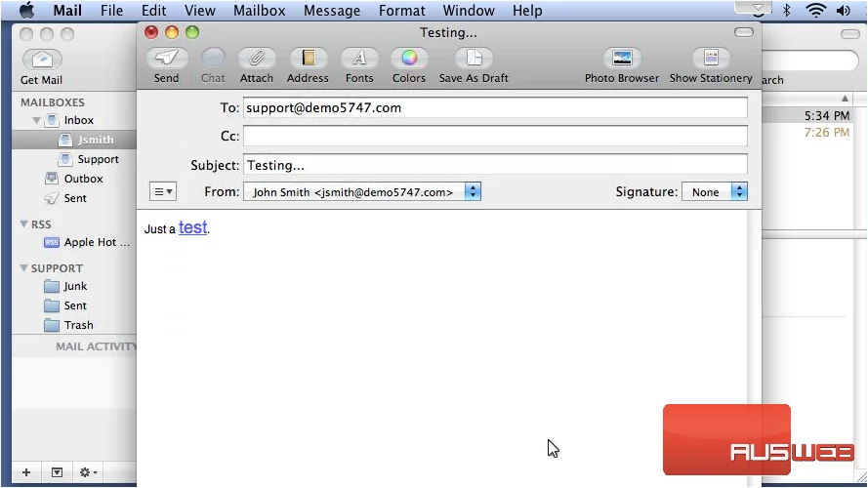Click the volume speaker icon
Viewport: 868px width, 488px height.
pos(844,10)
